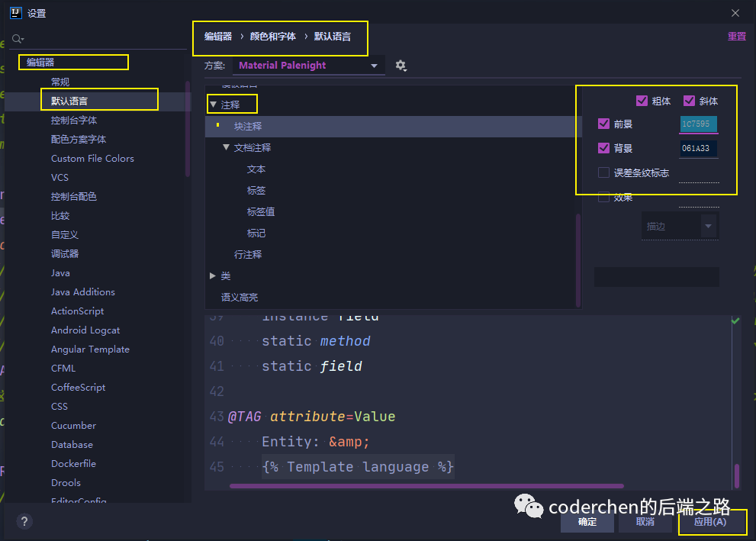Select 比较 in the sidebar
The height and width of the screenshot is (541, 756).
click(60, 215)
